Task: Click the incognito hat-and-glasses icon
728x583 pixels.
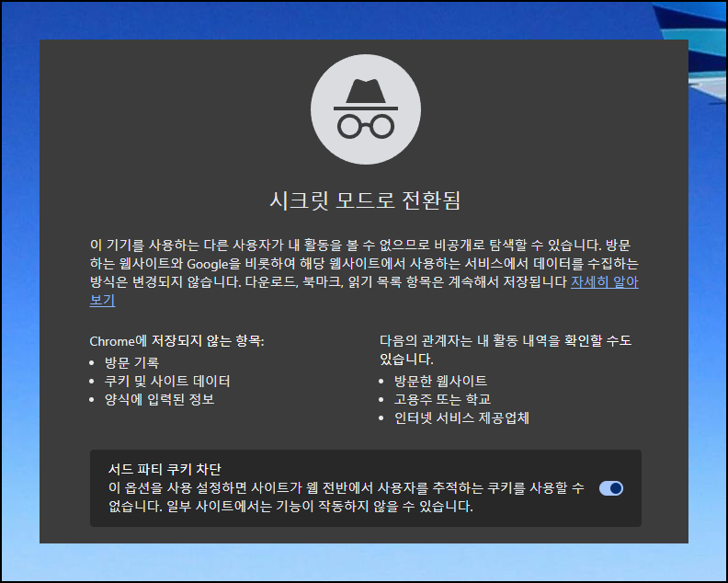Action: coord(366,109)
